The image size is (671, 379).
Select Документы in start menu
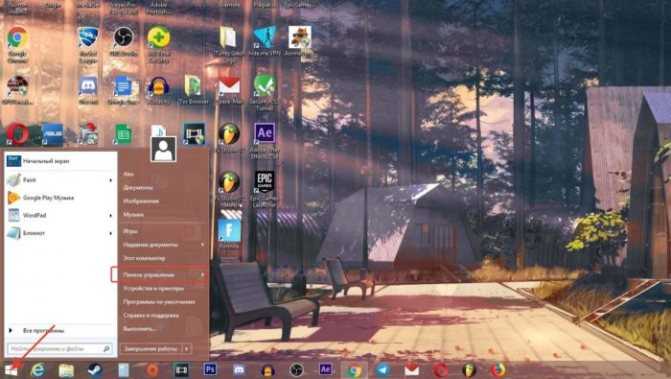(x=138, y=187)
